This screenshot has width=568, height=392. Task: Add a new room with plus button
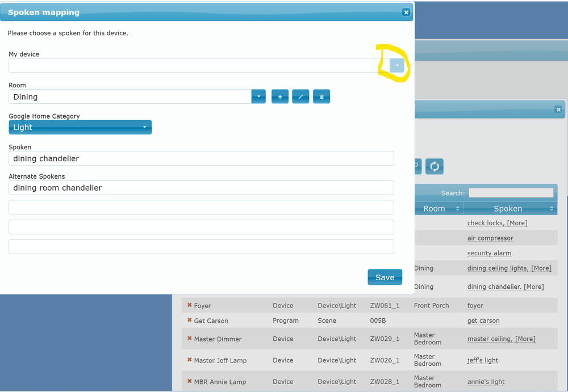(x=279, y=96)
